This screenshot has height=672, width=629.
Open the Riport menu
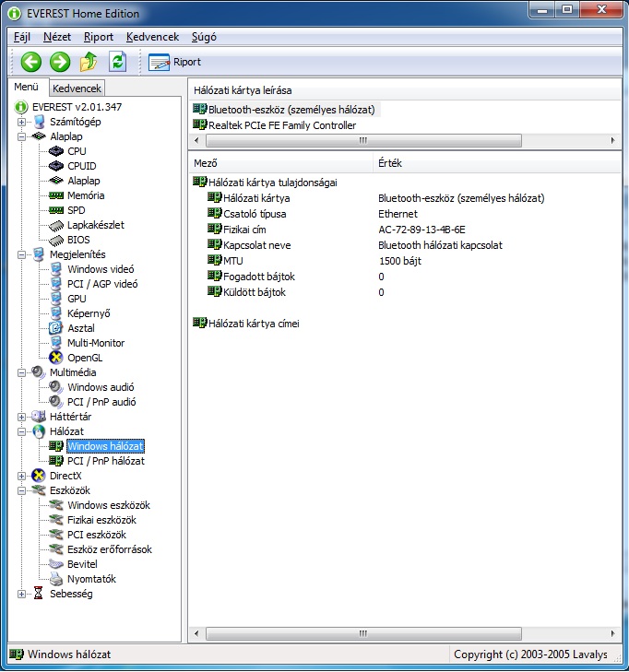click(99, 37)
